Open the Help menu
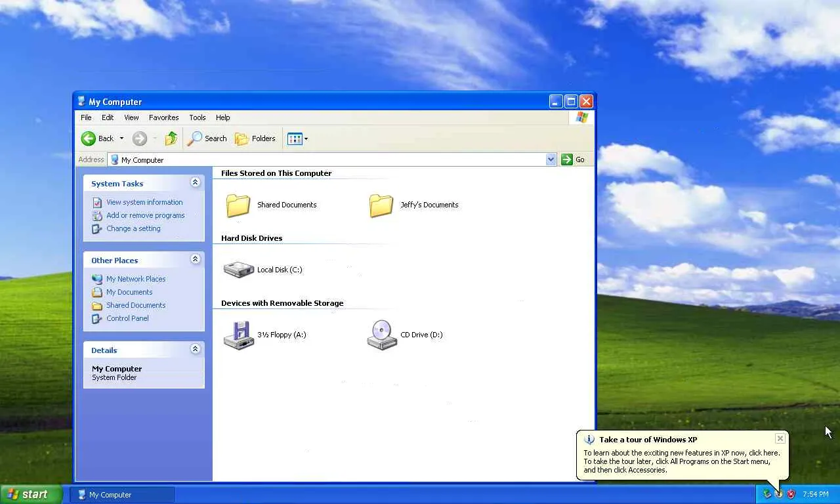 tap(223, 117)
